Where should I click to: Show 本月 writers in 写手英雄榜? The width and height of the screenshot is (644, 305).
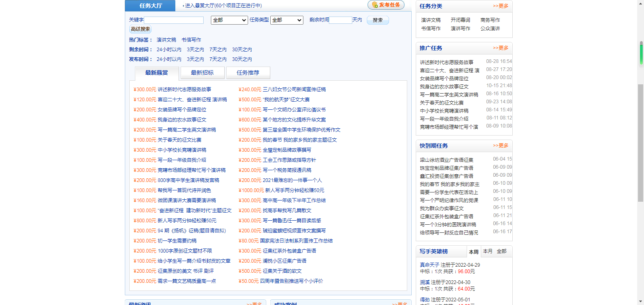click(488, 251)
